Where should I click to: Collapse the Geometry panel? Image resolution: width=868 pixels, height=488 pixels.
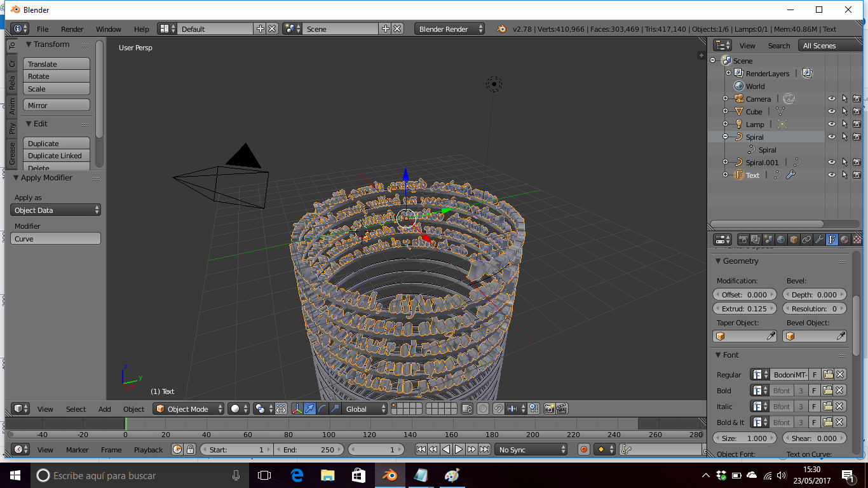pos(718,261)
